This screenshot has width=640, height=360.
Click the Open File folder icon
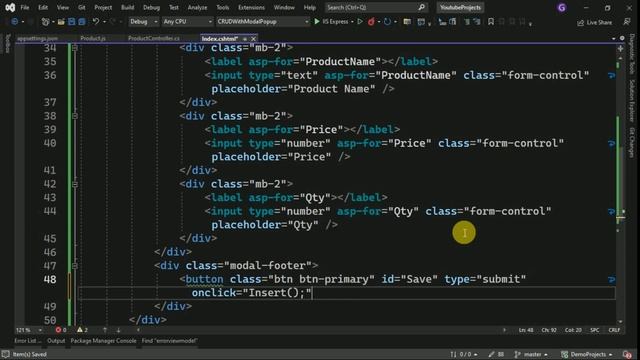[x=61, y=22]
